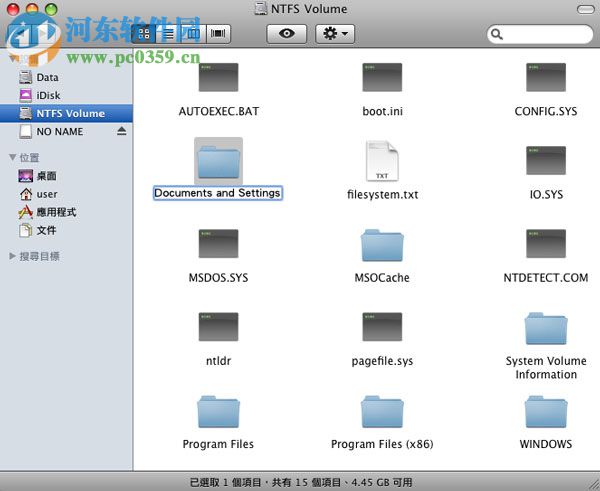This screenshot has width=600, height=491.
Task: Select the NTDETECT.COM file icon
Action: click(x=546, y=243)
